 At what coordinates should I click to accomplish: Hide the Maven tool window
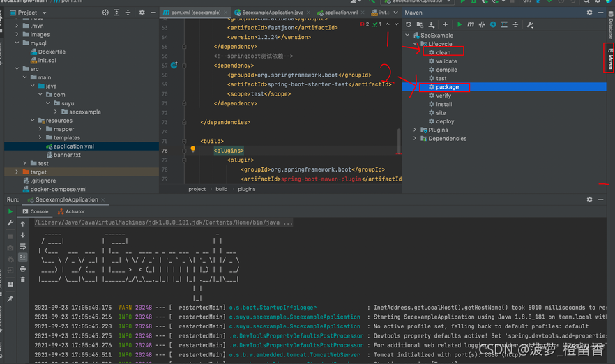pyautogui.click(x=600, y=13)
